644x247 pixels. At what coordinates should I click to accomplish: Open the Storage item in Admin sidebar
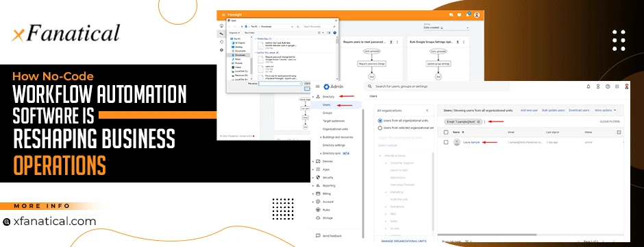[x=327, y=217]
